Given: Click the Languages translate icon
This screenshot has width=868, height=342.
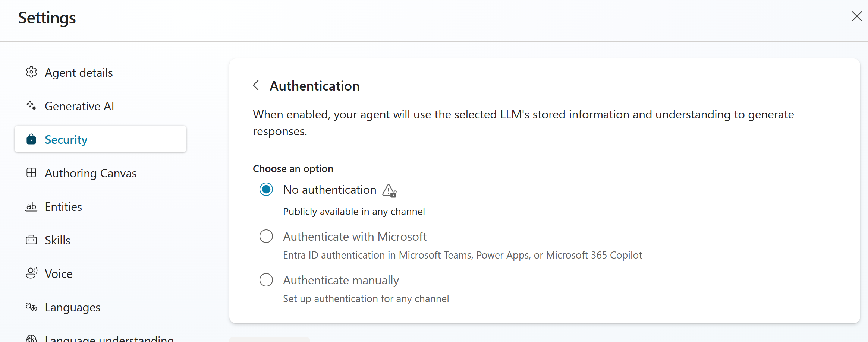Looking at the screenshot, I should click(31, 307).
